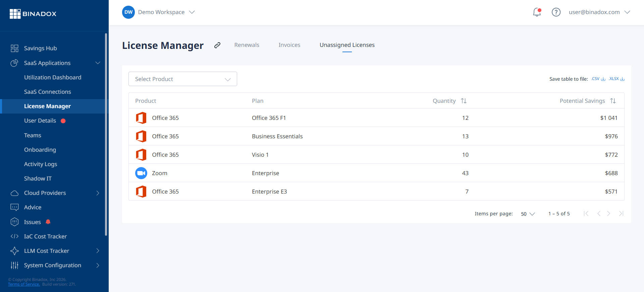This screenshot has height=292, width=644.
Task: Copy link icon next to License Manager
Action: click(217, 45)
